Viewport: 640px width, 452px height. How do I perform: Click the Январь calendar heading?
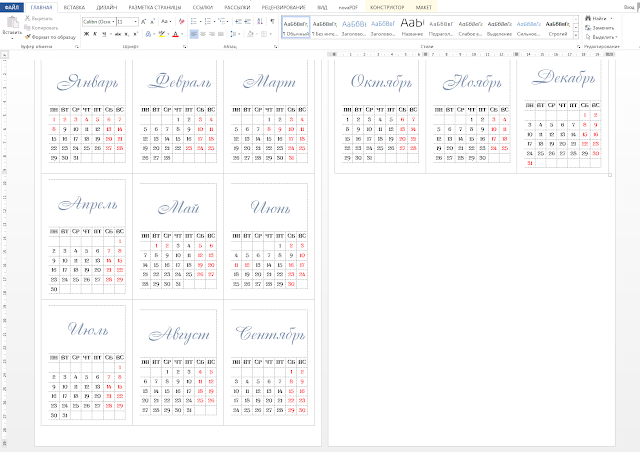87,82
